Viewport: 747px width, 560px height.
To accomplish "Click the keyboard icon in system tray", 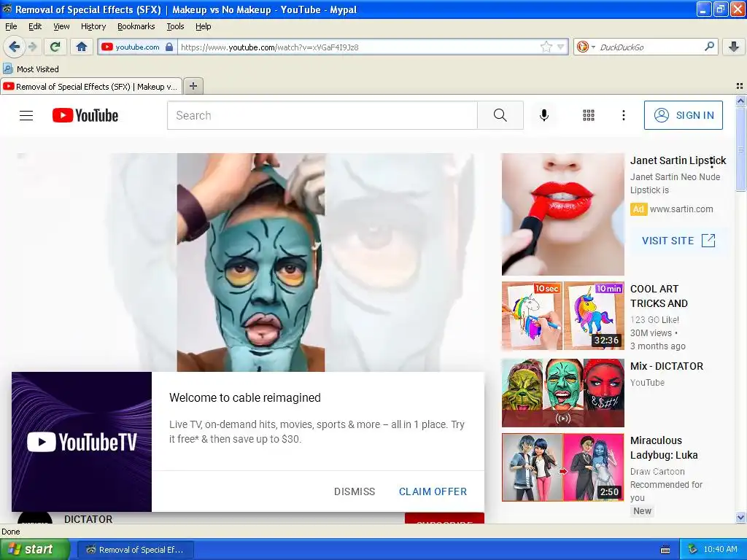I will coord(665,550).
